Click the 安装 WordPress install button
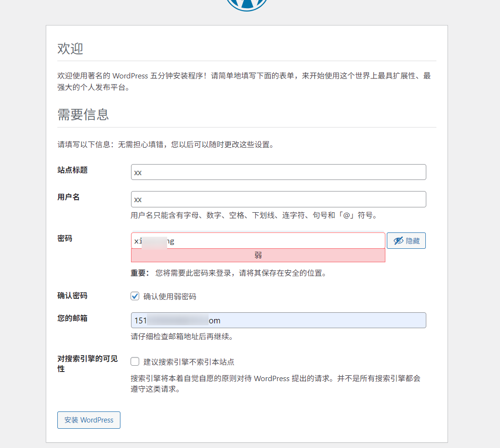 [89, 420]
